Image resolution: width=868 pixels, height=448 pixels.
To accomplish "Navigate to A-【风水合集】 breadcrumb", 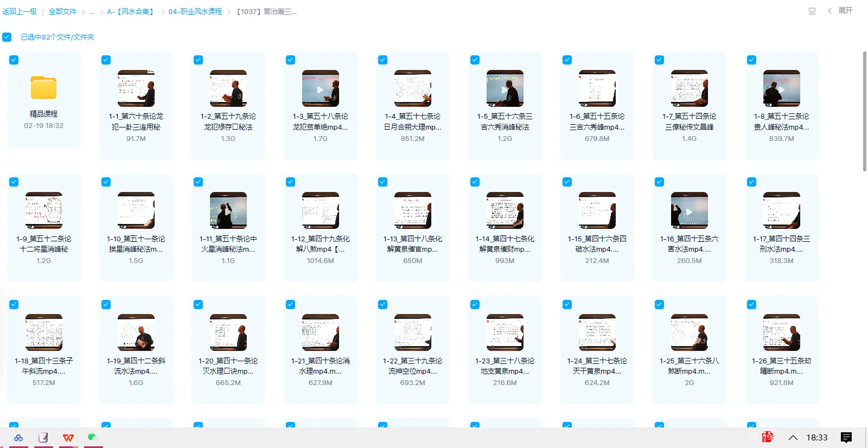I will [x=132, y=11].
